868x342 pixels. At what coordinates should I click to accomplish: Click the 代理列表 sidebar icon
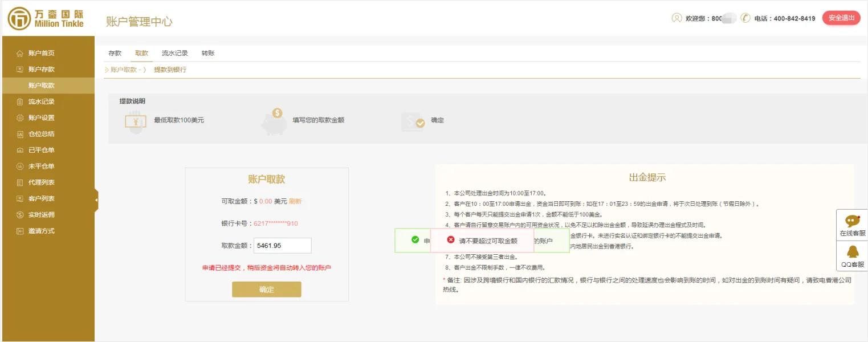click(x=20, y=182)
